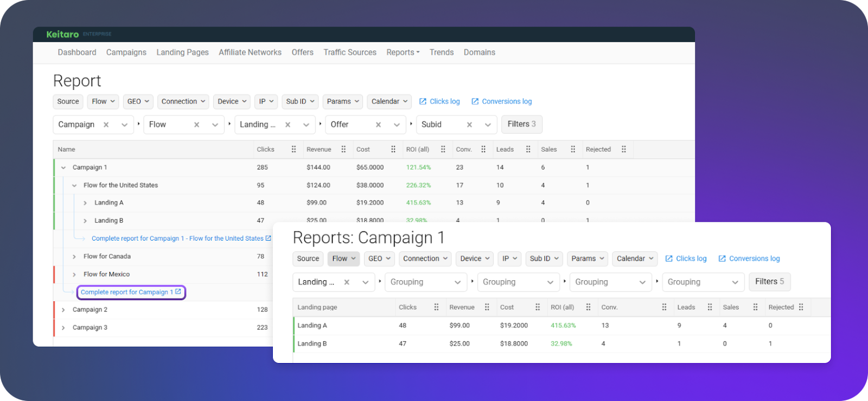The width and height of the screenshot is (868, 401).
Task: Click ROI (all) column drag handle in Report table
Action: pos(443,150)
